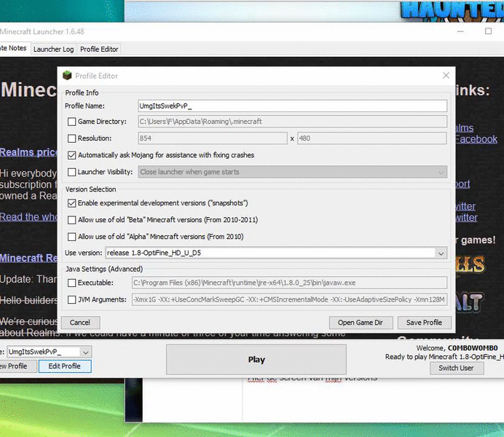Allow old Alpha Minecraft versions checkbox

tap(71, 237)
